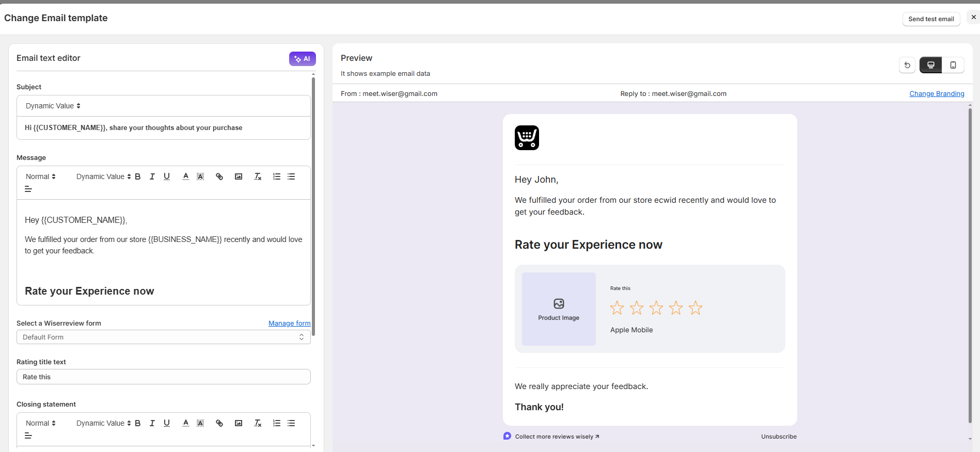This screenshot has width=980, height=452.
Task: Reset preview with the undo icon
Action: [907, 65]
